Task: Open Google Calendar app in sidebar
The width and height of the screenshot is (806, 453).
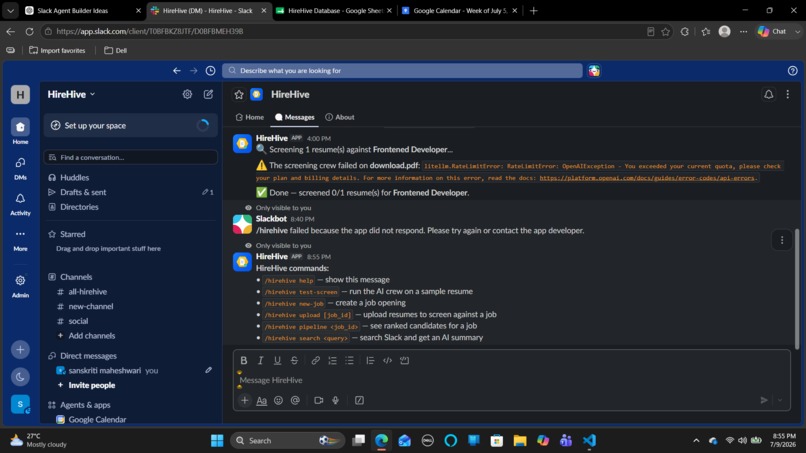Action: coord(97,420)
